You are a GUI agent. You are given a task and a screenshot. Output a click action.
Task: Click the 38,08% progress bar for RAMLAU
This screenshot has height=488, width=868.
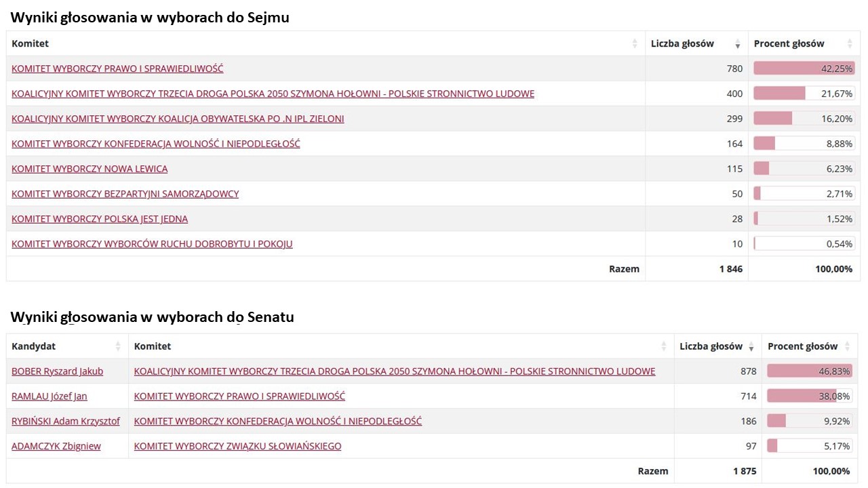pyautogui.click(x=810, y=396)
